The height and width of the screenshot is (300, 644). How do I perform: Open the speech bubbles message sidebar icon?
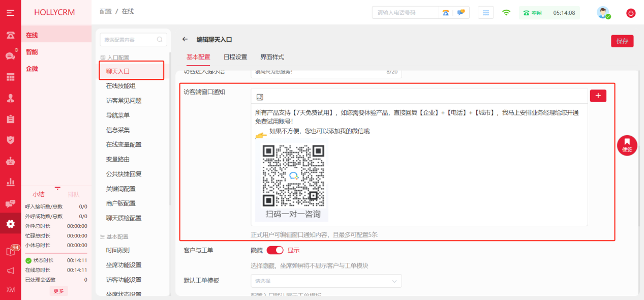[x=10, y=203]
